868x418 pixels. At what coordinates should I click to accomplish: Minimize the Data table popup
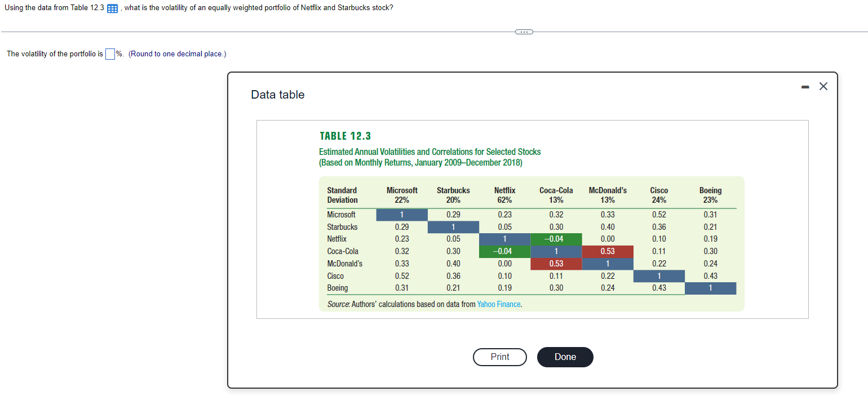tap(805, 86)
